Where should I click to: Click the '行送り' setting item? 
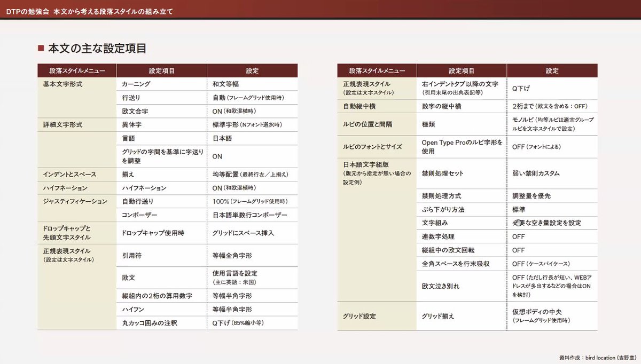131,98
